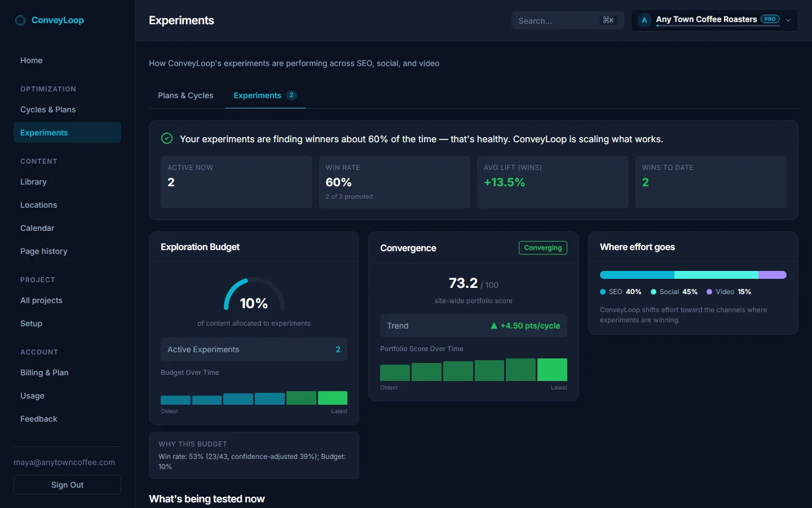Click the account avatar letter A

click(644, 20)
